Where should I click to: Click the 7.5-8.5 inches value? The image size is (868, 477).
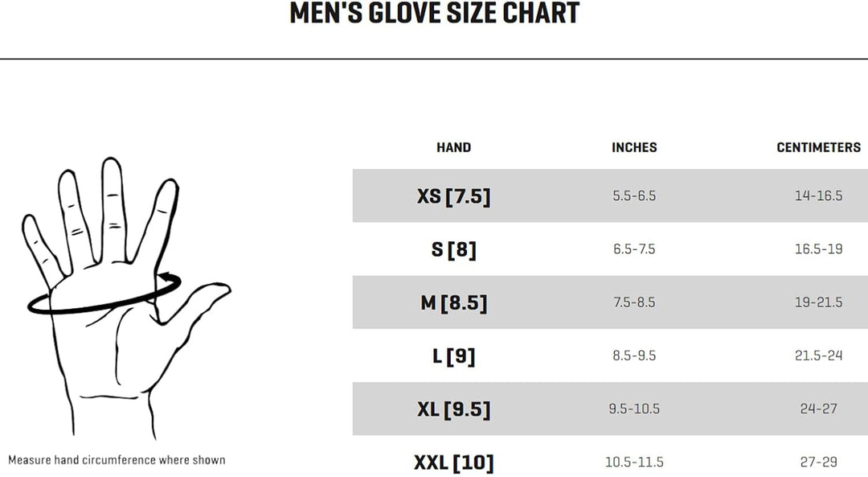pos(634,302)
